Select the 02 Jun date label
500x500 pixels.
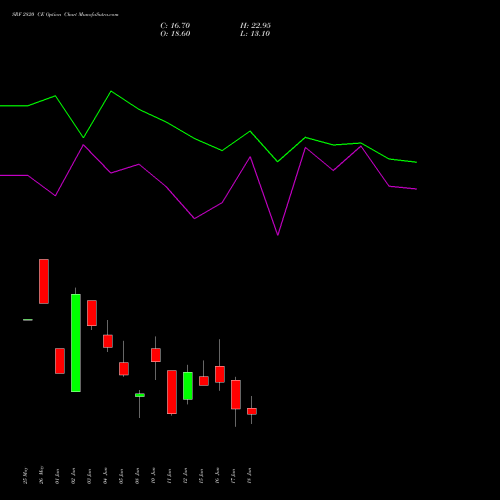tap(74, 476)
